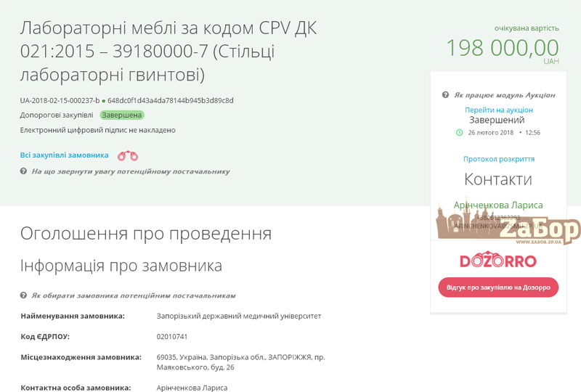Click contact name 'Арінченкова Лариса' in Контакти panel
The height and width of the screenshot is (392, 581).
point(498,205)
